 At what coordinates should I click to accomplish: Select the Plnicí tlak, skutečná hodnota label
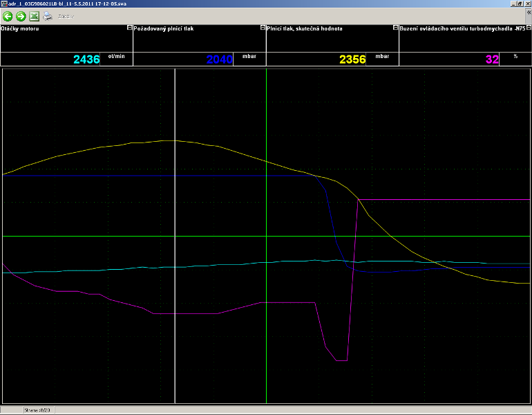tap(304, 28)
